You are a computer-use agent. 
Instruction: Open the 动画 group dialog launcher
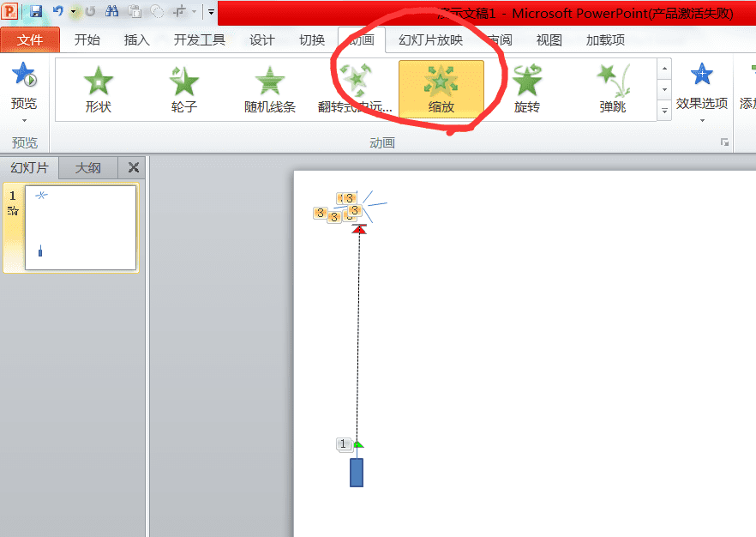tap(724, 142)
